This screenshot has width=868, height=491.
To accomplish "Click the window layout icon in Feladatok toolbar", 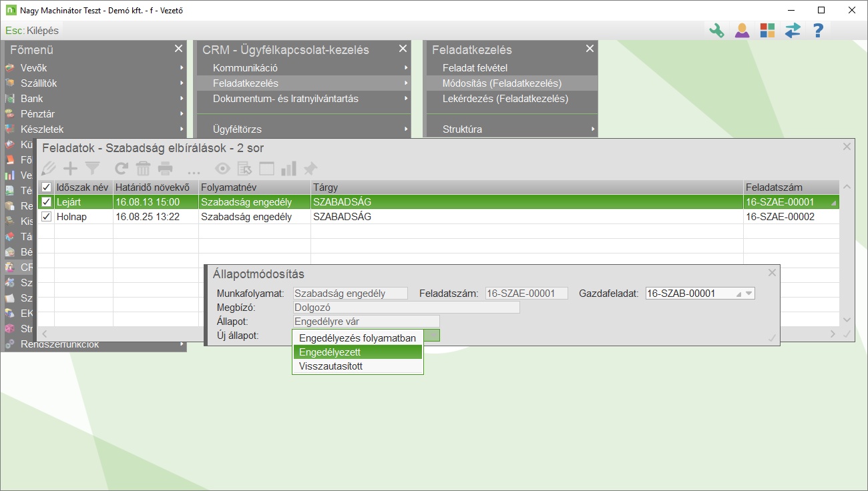I will point(267,169).
